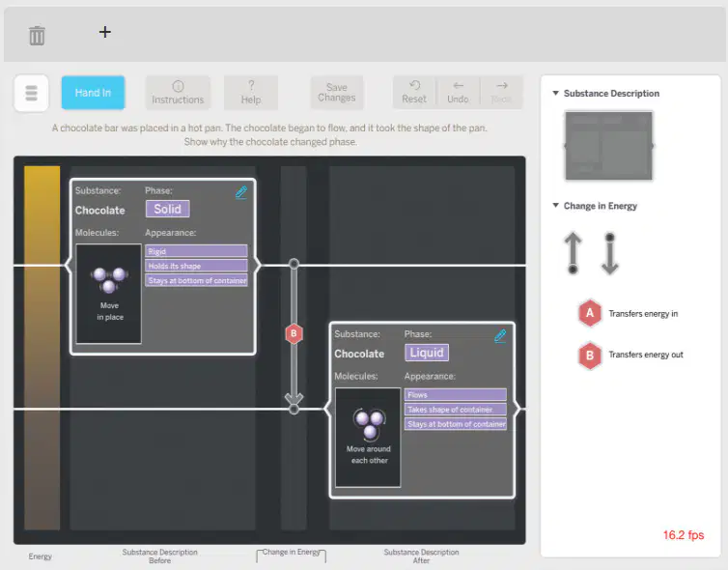Open the hamburger menu button
728x570 pixels.
coord(31,93)
